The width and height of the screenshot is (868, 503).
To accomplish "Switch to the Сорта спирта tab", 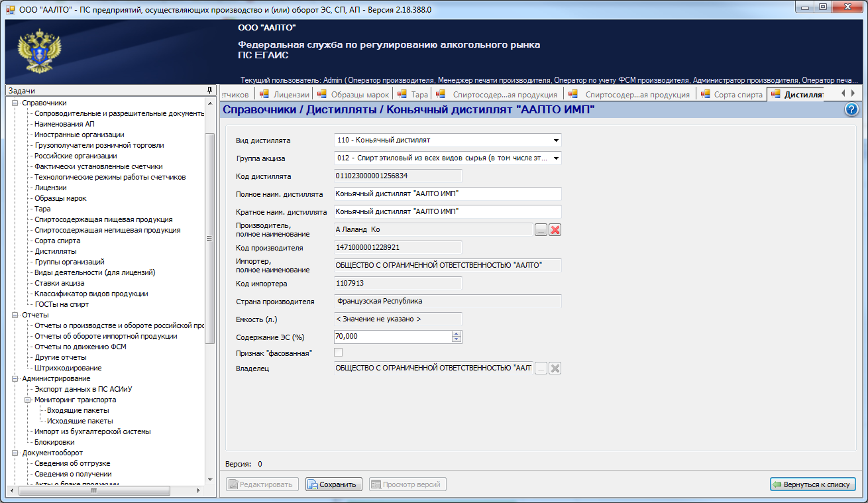I will (x=732, y=94).
